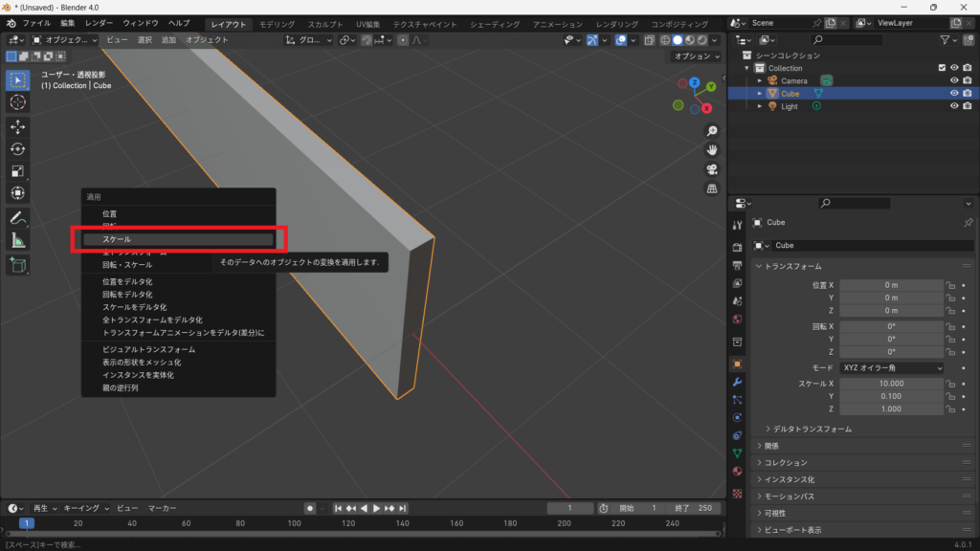This screenshot has height=551, width=980.
Task: Click the Scale X value field
Action: pos(892,384)
